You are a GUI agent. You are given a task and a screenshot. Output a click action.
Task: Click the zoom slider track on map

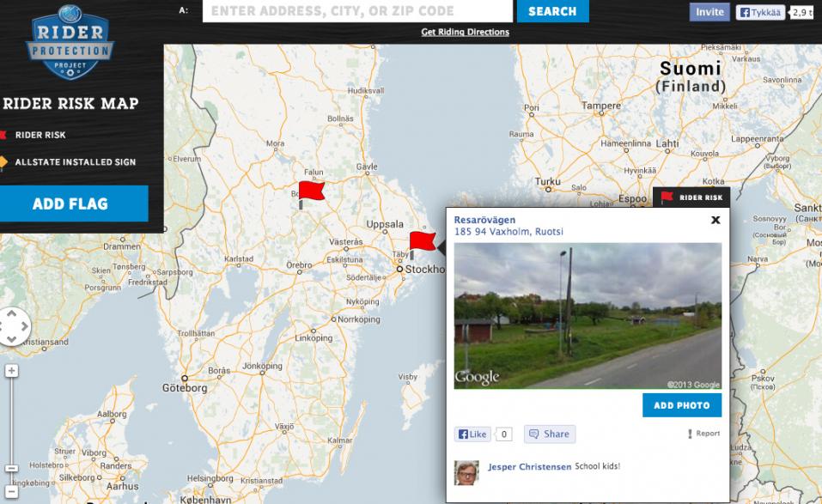11,421
